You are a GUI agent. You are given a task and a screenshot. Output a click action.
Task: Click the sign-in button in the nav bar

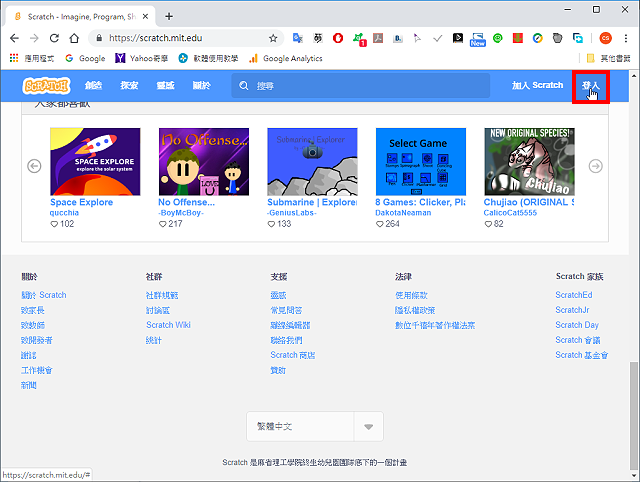point(591,86)
